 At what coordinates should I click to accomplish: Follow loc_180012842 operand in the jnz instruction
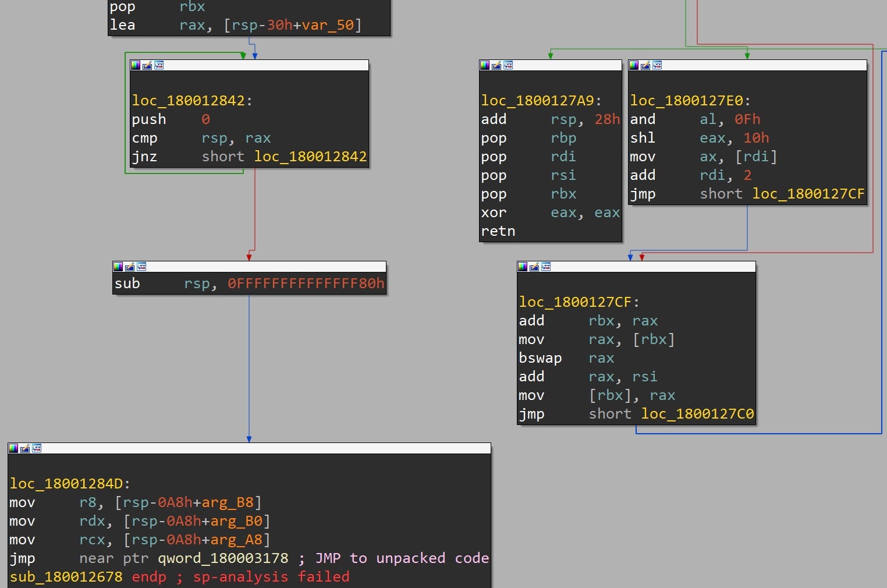tap(310, 157)
